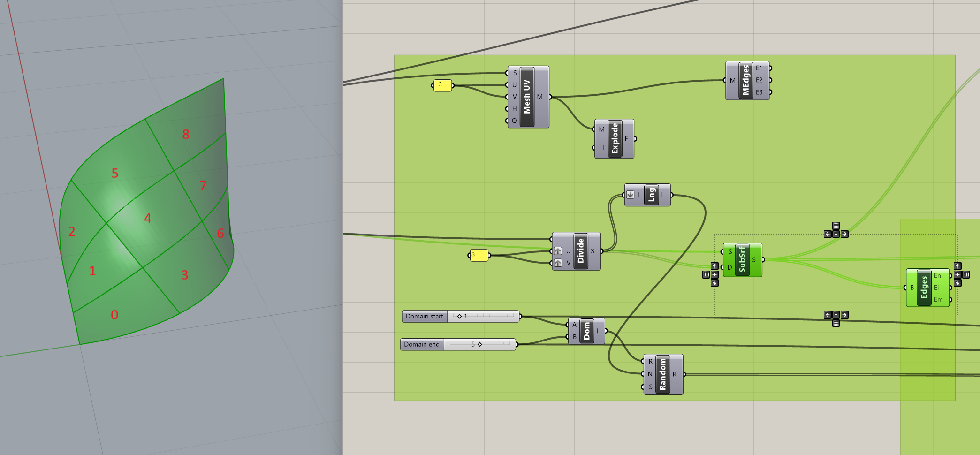
Task: Click the Domain start slider handle
Action: click(x=459, y=316)
